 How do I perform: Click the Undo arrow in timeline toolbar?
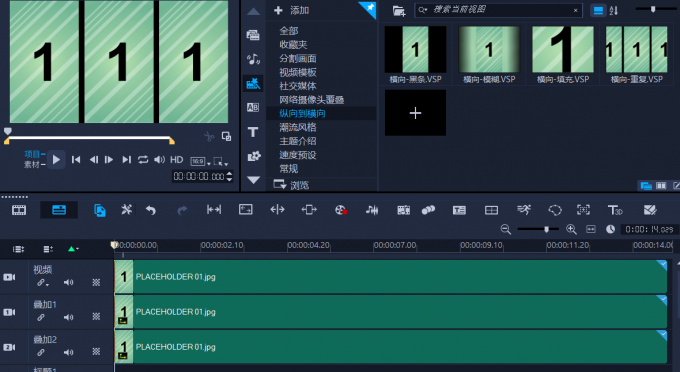pos(150,210)
